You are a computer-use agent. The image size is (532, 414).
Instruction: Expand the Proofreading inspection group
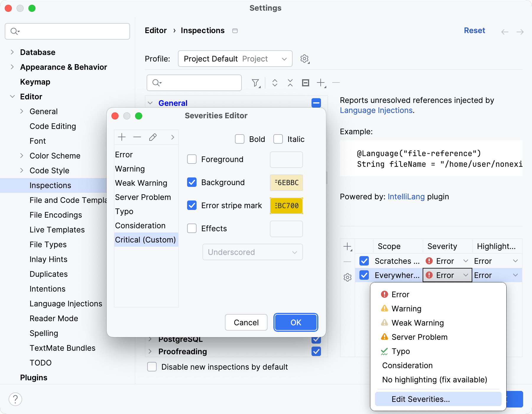click(x=150, y=351)
